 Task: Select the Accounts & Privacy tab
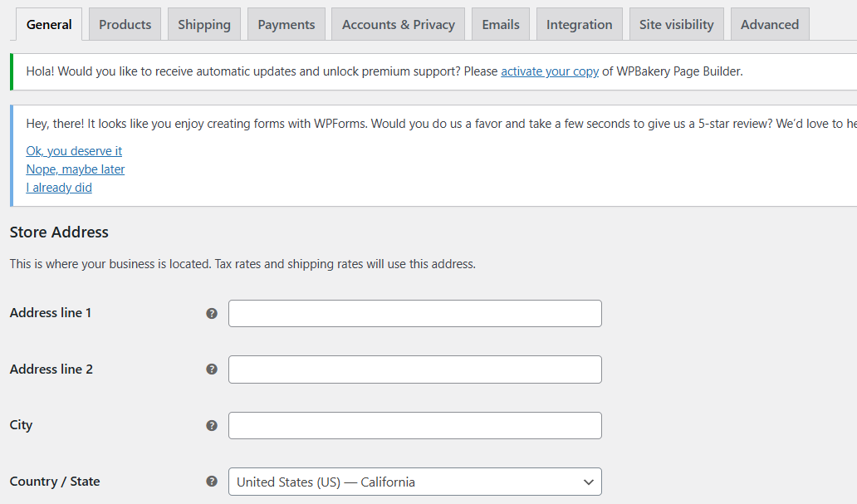(399, 24)
